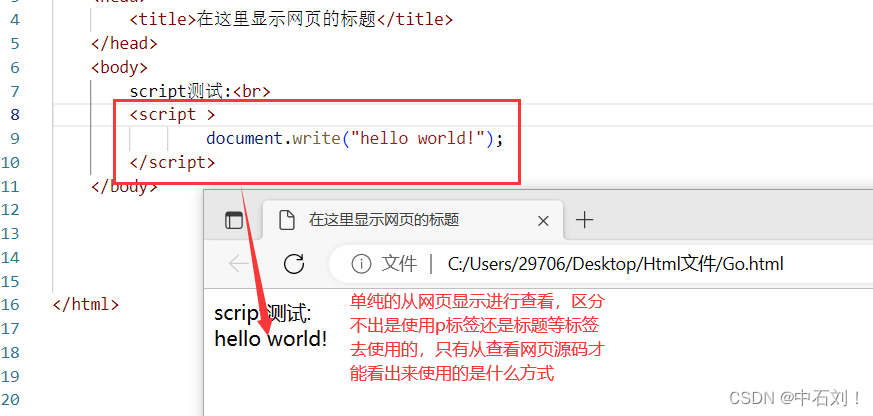Viewport: 873px width, 416px height.
Task: Click the 文件 label in the address bar
Action: [x=399, y=264]
